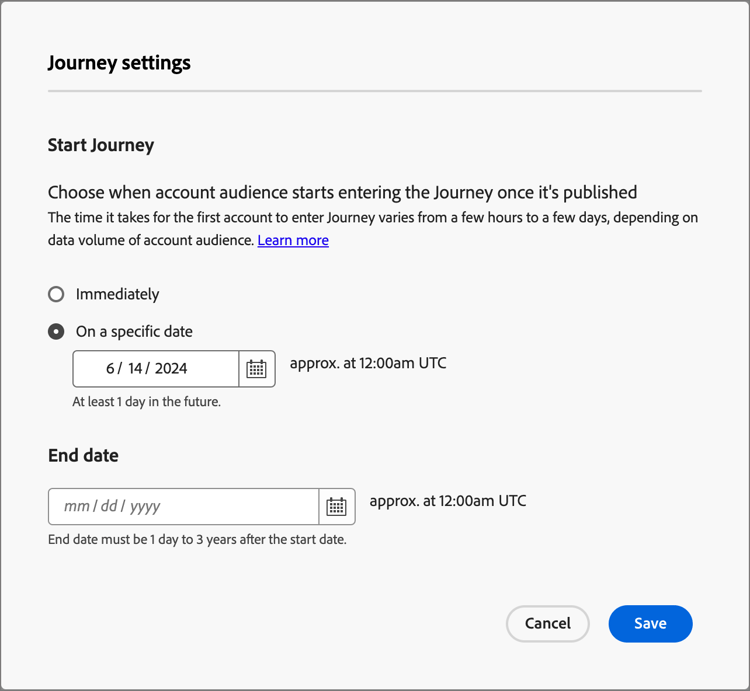Open the Learn more link
Screen dimensions: 750x691
[x=293, y=240]
